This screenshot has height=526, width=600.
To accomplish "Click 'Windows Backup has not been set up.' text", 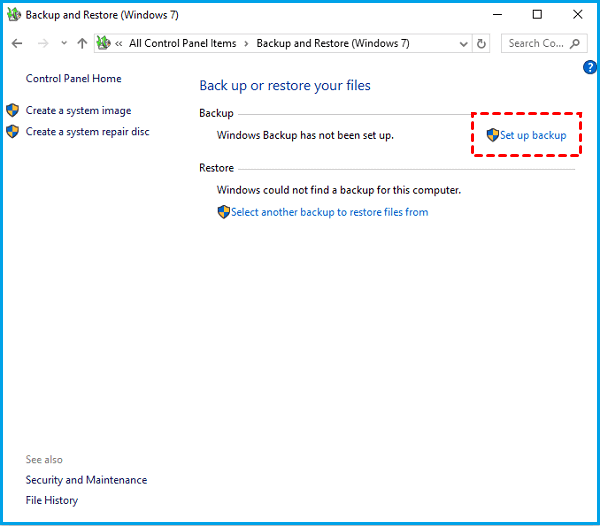I will [x=305, y=135].
